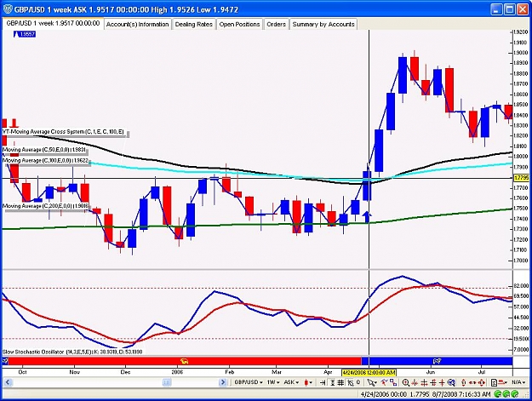Click the app icon in title bar
This screenshot has height=401, width=532.
click(x=7, y=9)
